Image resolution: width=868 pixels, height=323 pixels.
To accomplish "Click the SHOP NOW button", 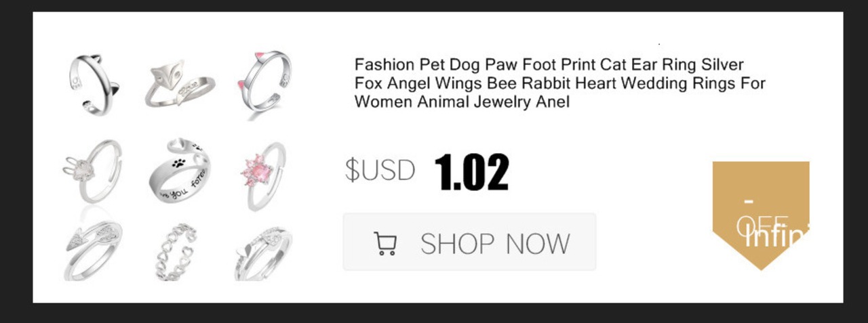I will pos(469,242).
